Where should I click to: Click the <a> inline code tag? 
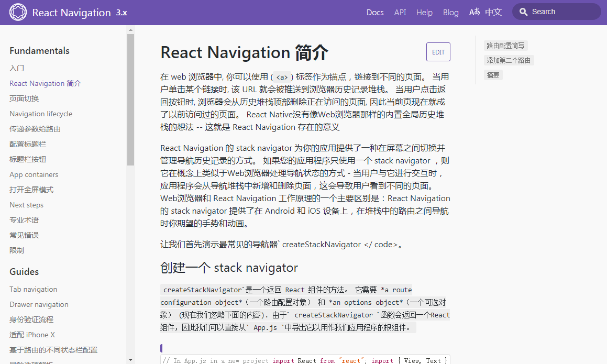pos(282,77)
